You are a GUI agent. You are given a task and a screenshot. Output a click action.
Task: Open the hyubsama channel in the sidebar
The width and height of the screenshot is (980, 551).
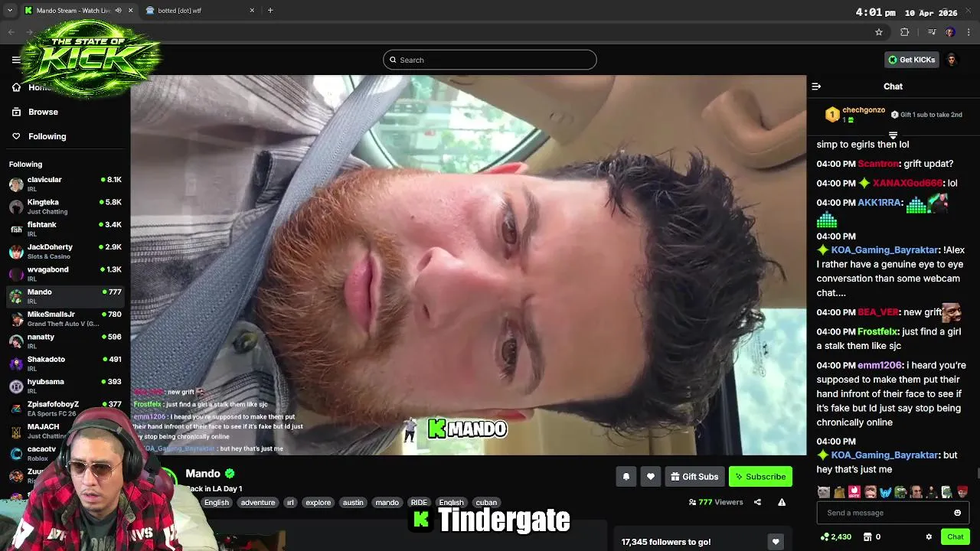click(x=65, y=386)
